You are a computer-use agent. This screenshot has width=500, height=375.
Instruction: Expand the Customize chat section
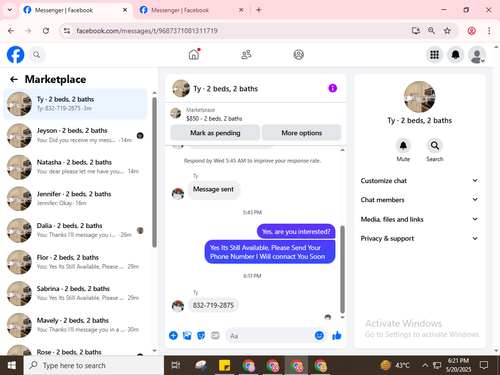tap(419, 181)
